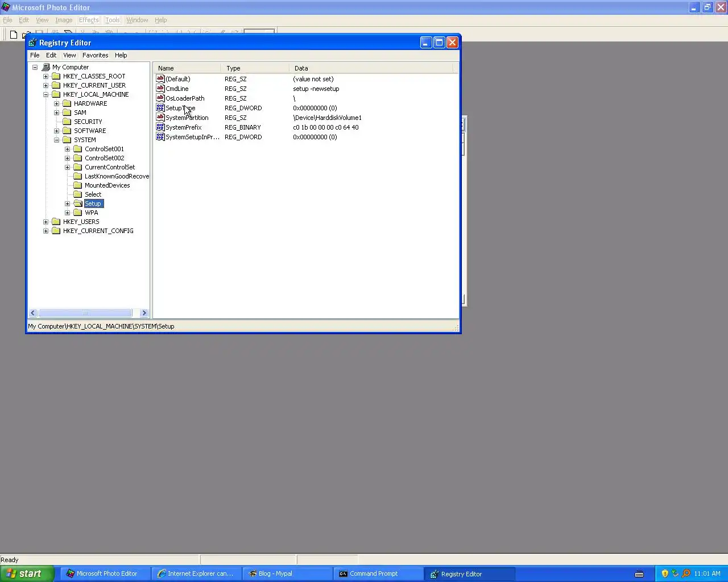Image resolution: width=728 pixels, height=582 pixels.
Task: Expand the CurrentControlSet key node
Action: (68, 167)
